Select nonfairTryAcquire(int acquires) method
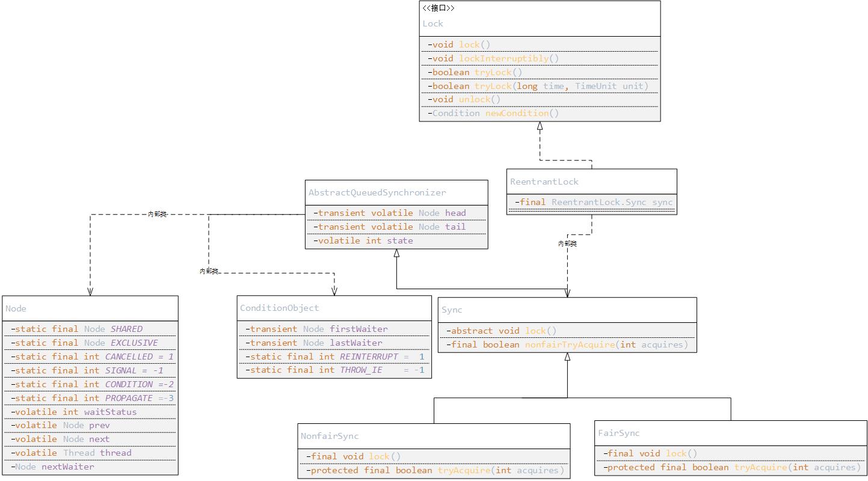The height and width of the screenshot is (481, 868). click(567, 345)
